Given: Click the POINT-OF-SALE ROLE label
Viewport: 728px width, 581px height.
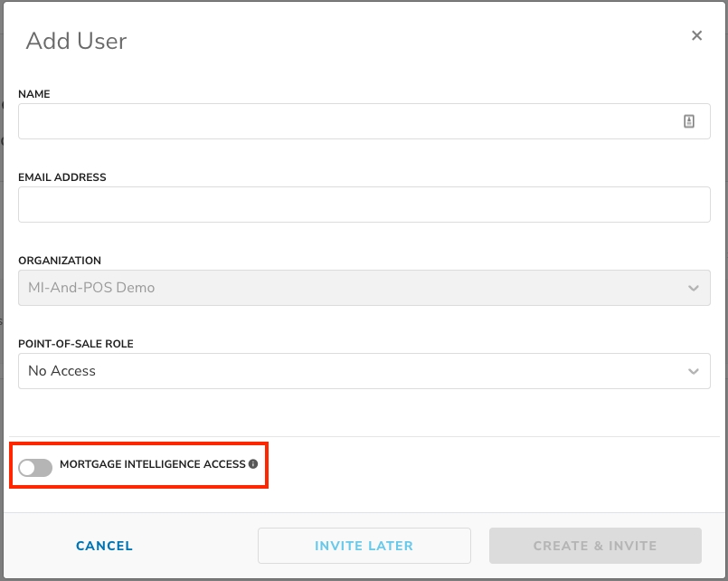Looking at the screenshot, I should click(x=76, y=344).
